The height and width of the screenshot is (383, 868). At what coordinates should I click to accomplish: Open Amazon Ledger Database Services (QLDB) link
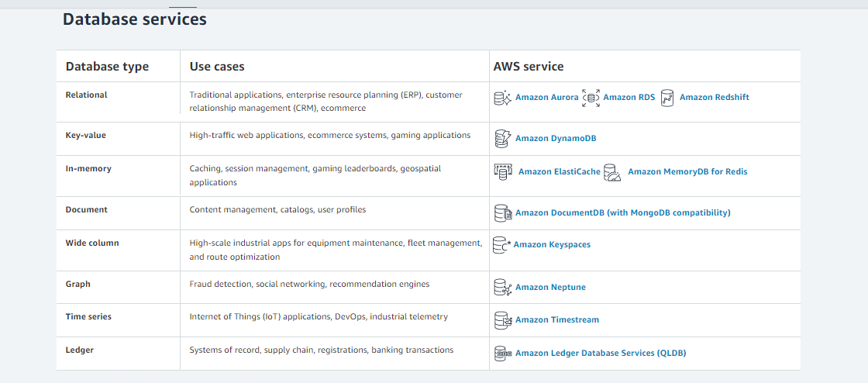click(x=600, y=354)
